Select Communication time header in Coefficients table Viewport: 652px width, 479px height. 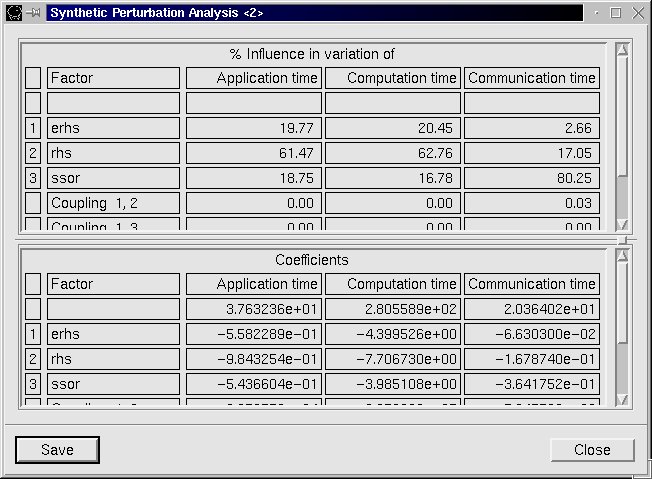[532, 284]
